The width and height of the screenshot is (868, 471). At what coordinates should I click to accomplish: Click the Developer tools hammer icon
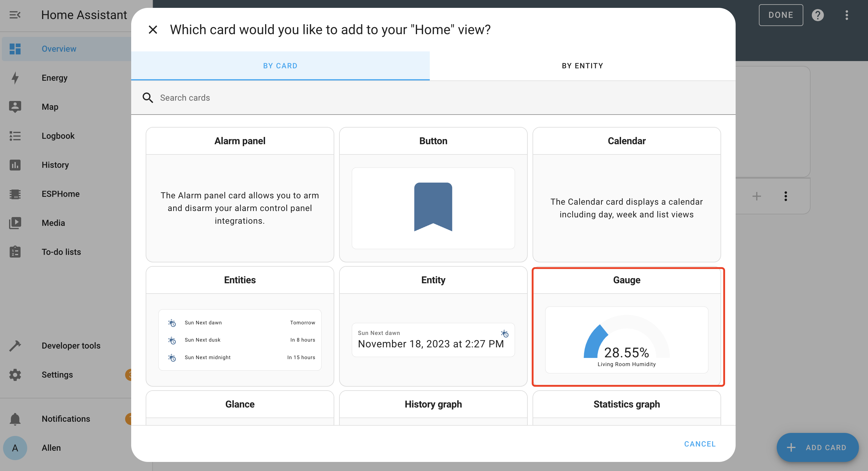[15, 346]
